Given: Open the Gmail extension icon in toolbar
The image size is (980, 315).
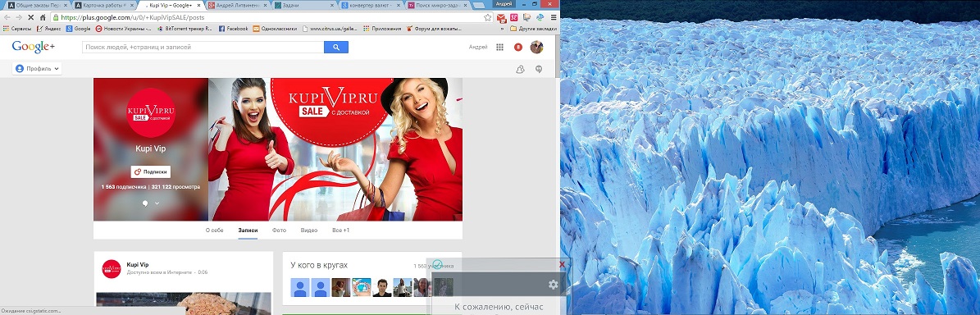Looking at the screenshot, I should coord(501,17).
